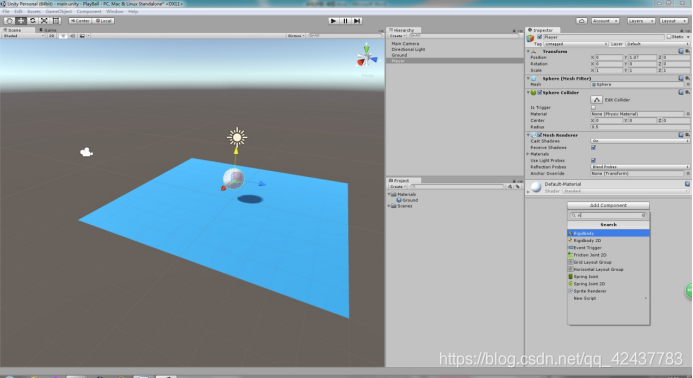Open the Cast Shadows dropdown
Viewport: 693px width, 378px height.
coord(640,141)
